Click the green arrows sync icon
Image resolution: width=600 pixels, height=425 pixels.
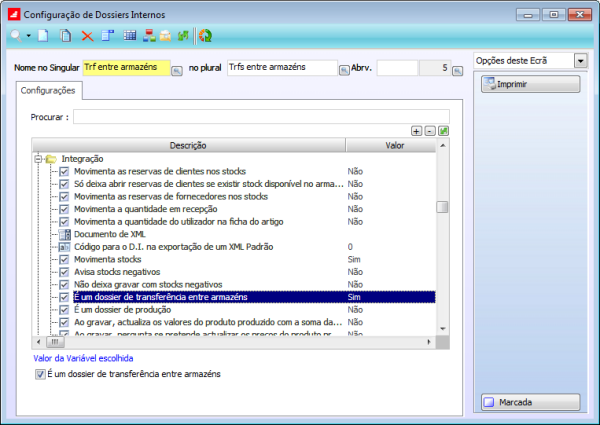pos(183,36)
